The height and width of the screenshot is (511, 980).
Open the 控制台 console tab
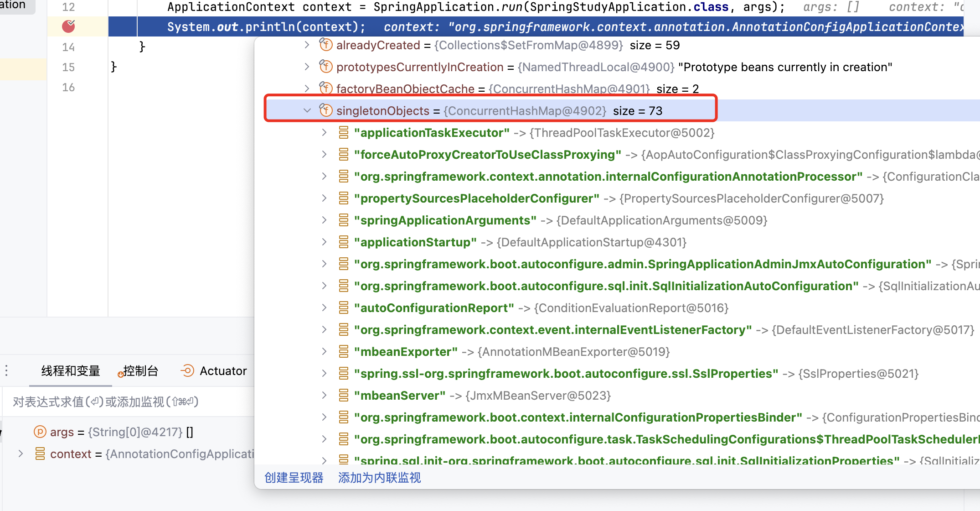pos(140,371)
